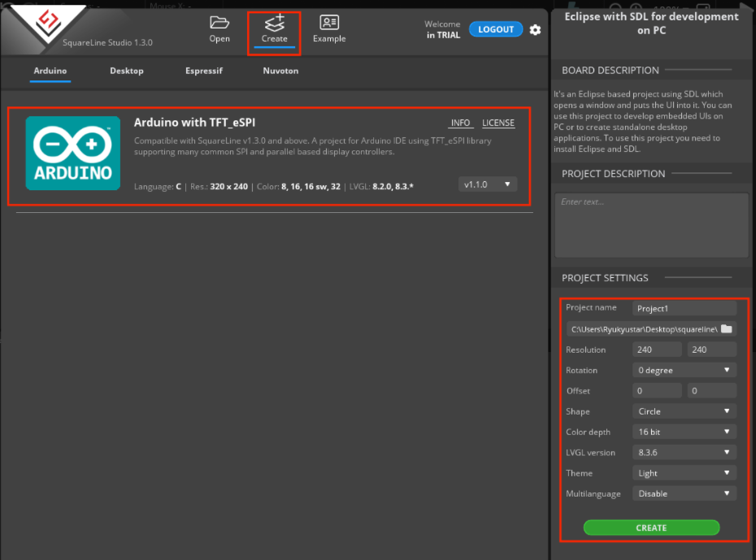The height and width of the screenshot is (560, 756).
Task: Click the "in TRIAL" status text
Action: [x=443, y=35]
